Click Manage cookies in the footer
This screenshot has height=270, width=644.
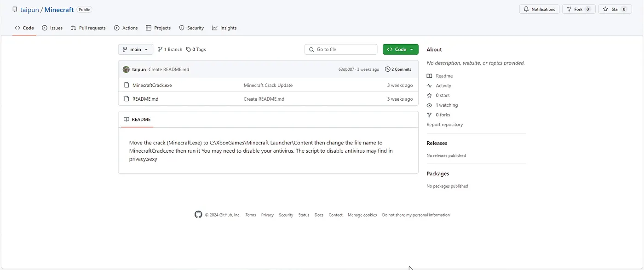coord(362,215)
